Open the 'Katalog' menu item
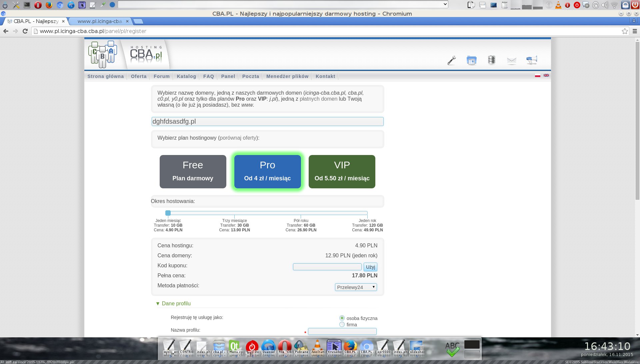 coord(186,76)
